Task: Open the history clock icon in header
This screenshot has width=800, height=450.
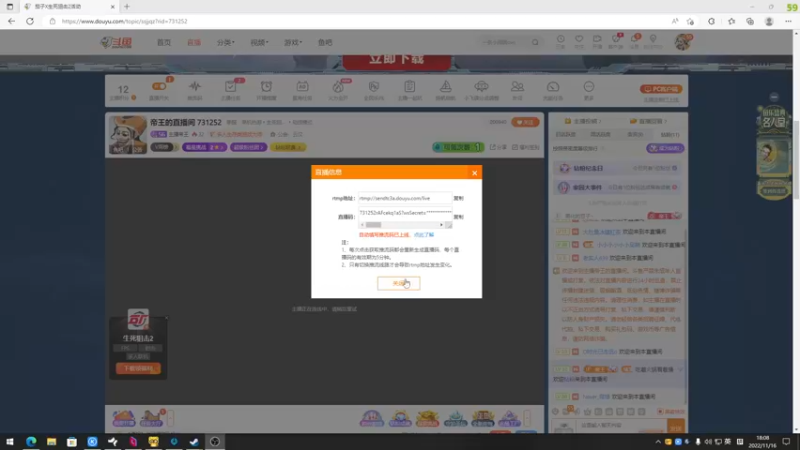Action: (x=561, y=39)
